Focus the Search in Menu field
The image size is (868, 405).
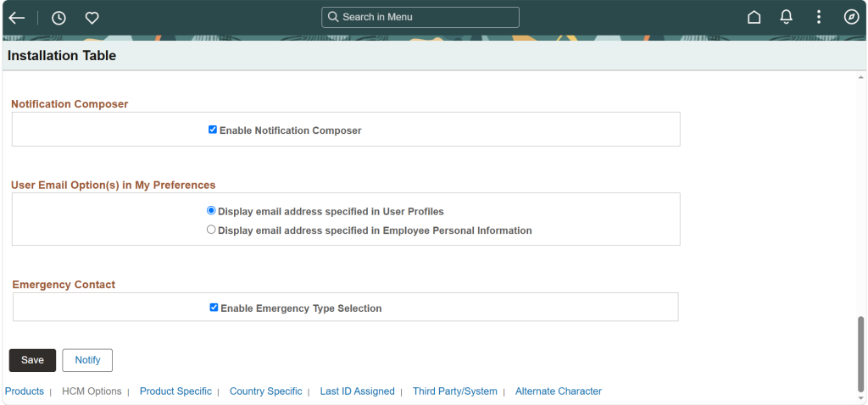tap(420, 17)
